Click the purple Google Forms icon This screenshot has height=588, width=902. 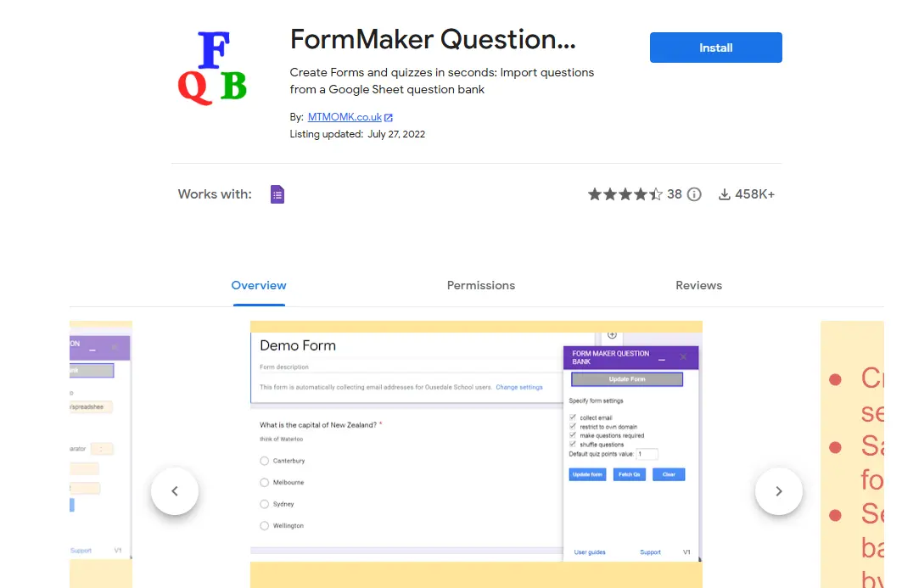pyautogui.click(x=277, y=194)
